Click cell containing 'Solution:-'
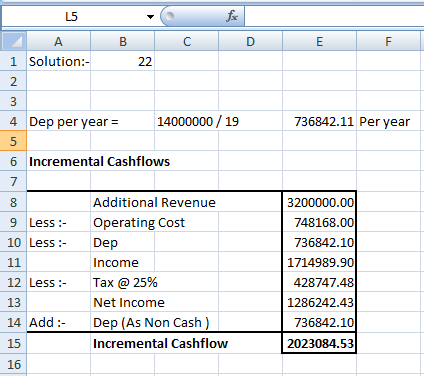This screenshot has width=424, height=376. [59, 61]
